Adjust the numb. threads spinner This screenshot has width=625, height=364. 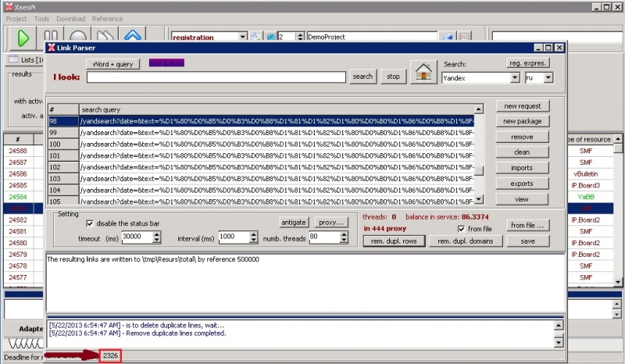tap(344, 237)
